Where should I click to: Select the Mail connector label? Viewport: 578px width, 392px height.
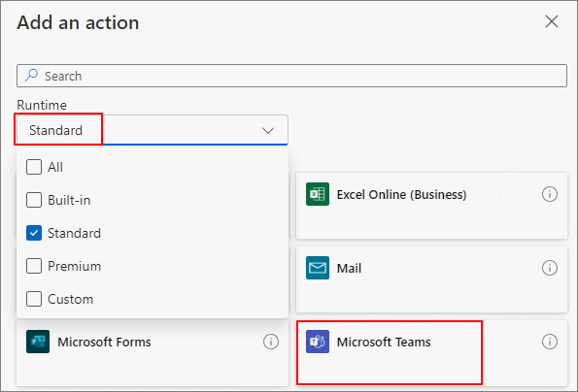coord(349,268)
